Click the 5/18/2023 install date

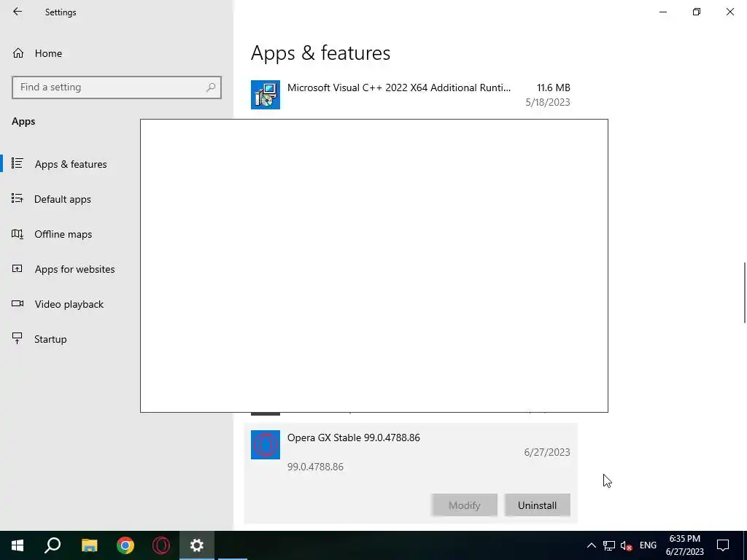pos(548,102)
